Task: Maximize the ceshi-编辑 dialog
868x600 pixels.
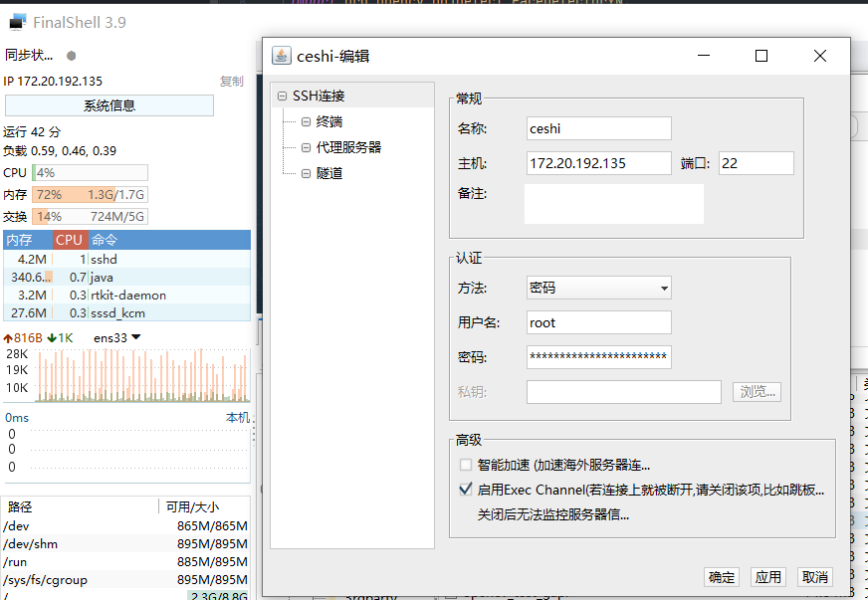Action: click(761, 56)
